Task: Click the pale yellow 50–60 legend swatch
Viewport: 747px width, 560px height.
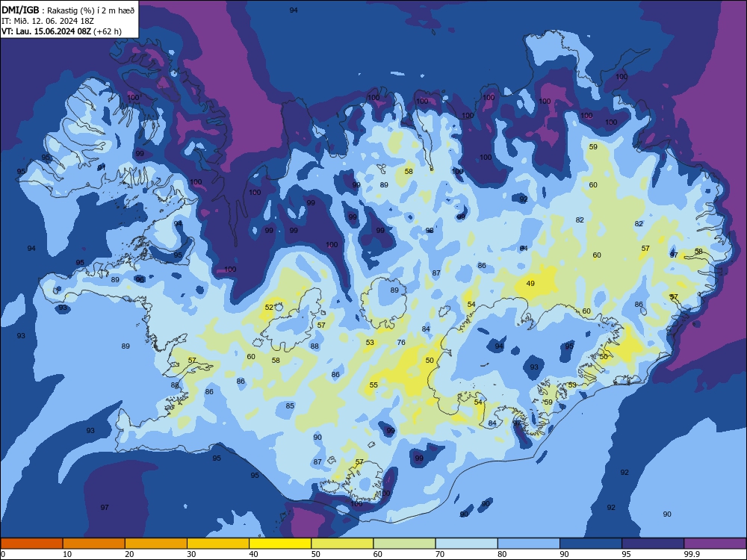Action: coord(342,544)
